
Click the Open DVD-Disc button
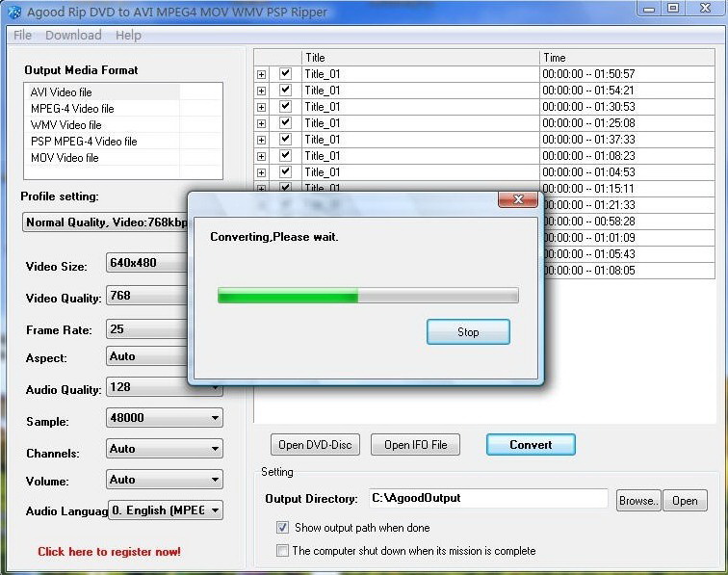pyautogui.click(x=315, y=444)
